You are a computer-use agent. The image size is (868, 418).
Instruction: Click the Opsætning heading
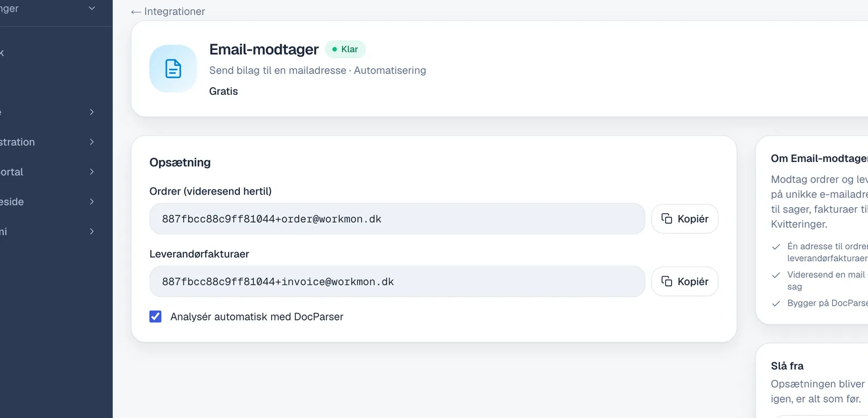pos(180,163)
